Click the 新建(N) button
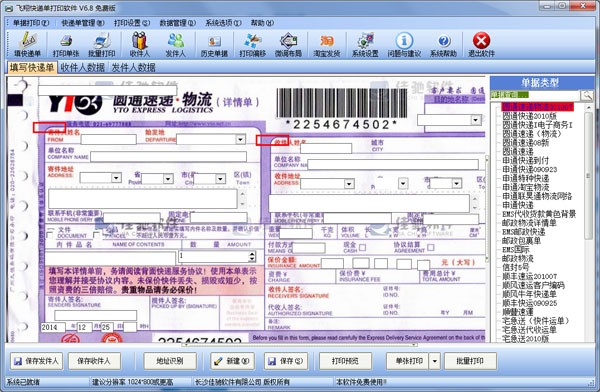This screenshot has width=600, height=392. click(x=232, y=361)
